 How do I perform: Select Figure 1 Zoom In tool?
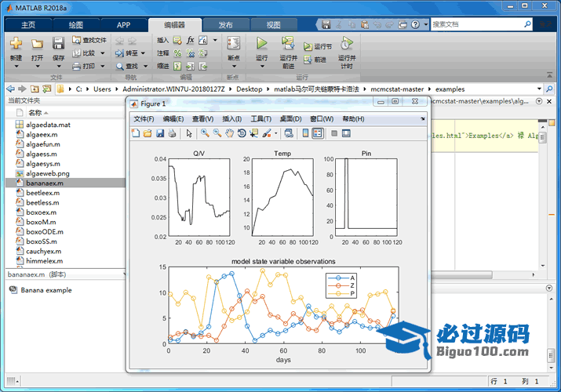(x=205, y=133)
